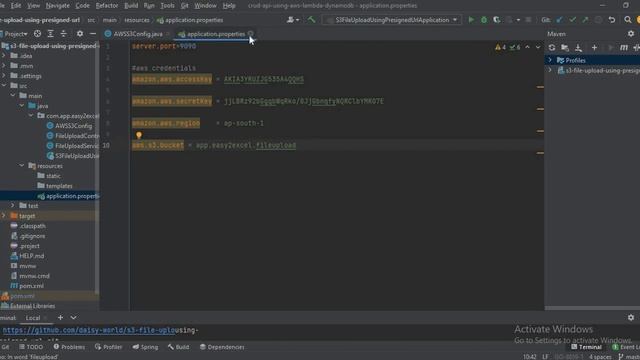Commit changes with the Git checkmark
640x360 pixels.
click(573, 20)
